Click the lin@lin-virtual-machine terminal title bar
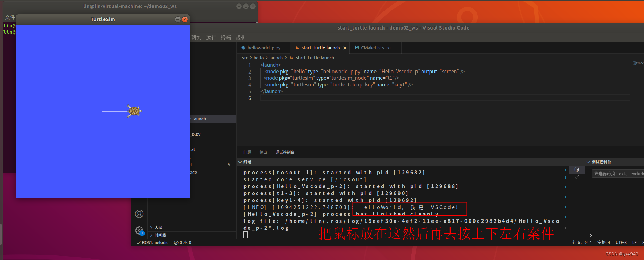 point(130,6)
